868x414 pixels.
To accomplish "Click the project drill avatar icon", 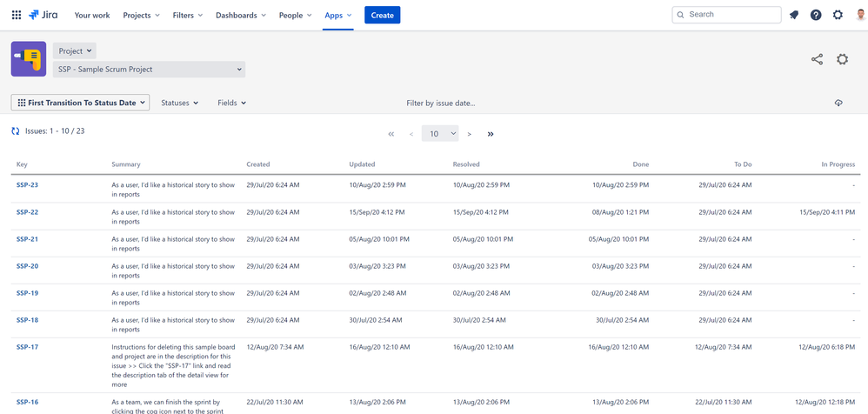I will coord(28,58).
